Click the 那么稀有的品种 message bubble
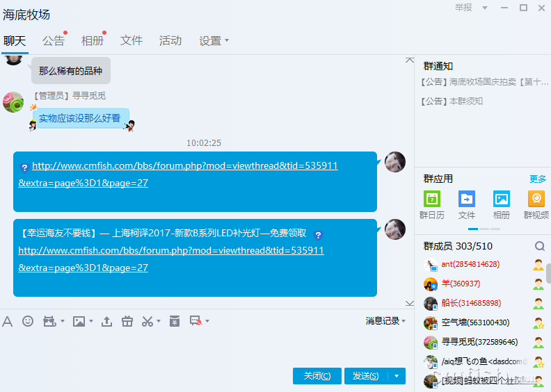The image size is (551, 392). [71, 71]
